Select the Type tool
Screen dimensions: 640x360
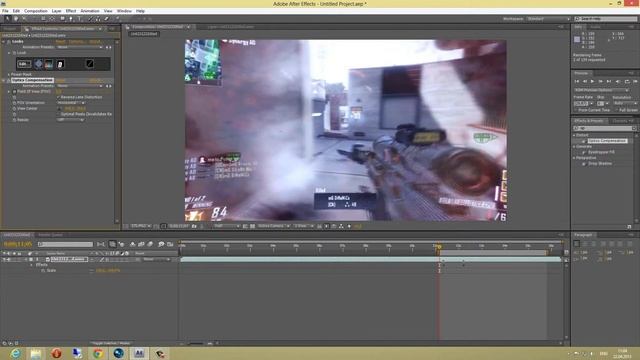tap(79, 19)
